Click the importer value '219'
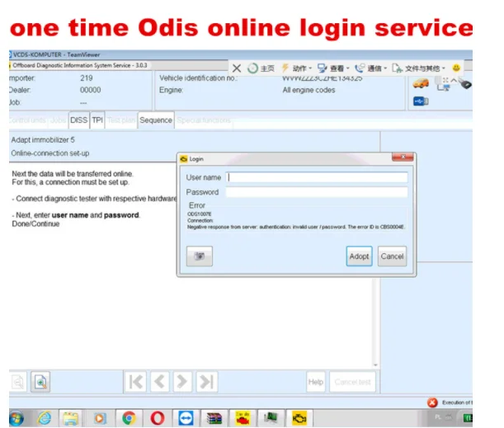Screen dimensions: 504x428 coord(86,78)
